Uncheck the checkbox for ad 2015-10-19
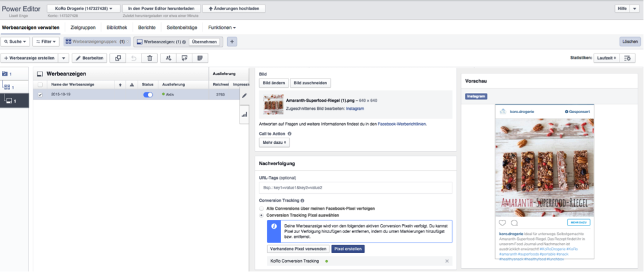Screen dimensions: 644x272 pyautogui.click(x=40, y=95)
